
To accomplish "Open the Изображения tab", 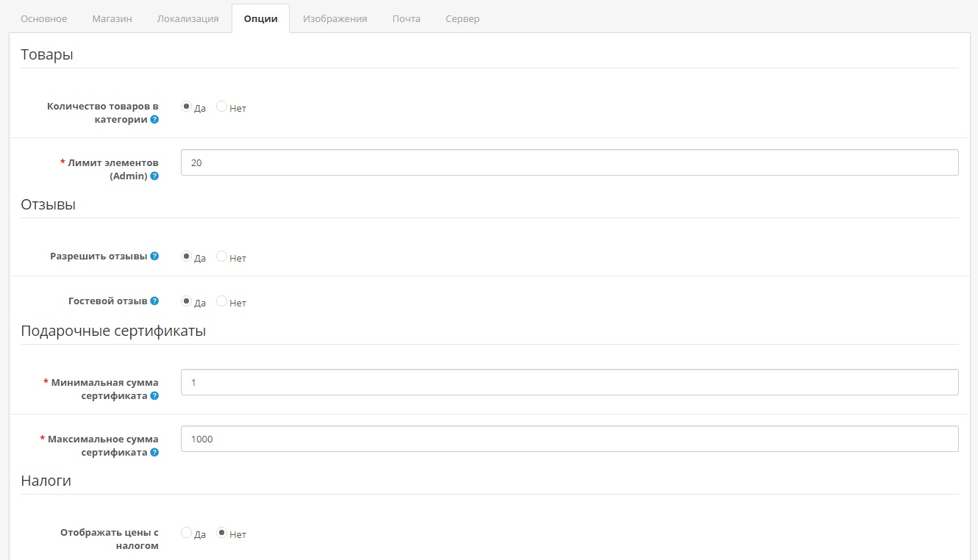I will (x=335, y=19).
